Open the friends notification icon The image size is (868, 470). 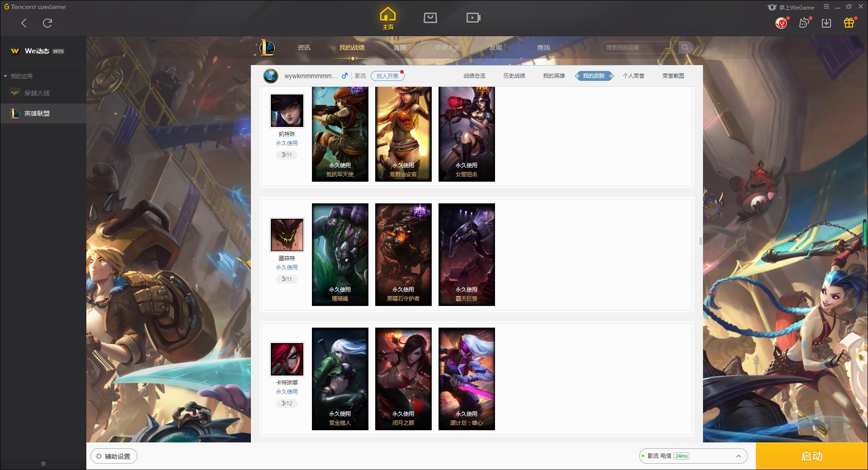pos(804,23)
